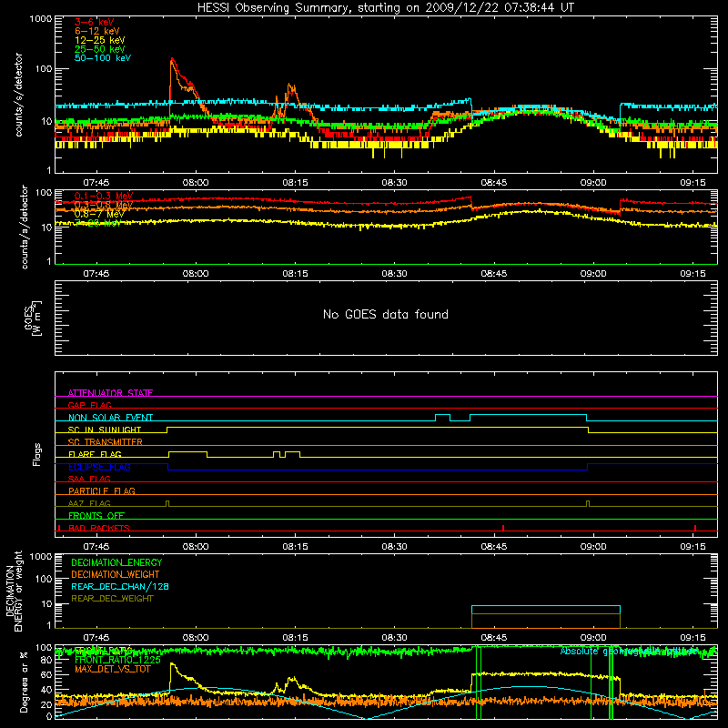Click the FLARE_FLAG label
Image resolution: width=728 pixels, height=728 pixels.
(95, 454)
